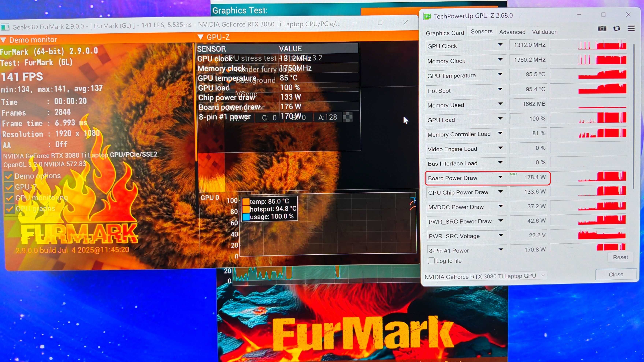Open the GPU Temperature sensor dropdown
Image resolution: width=644 pixels, height=362 pixels.
coord(500,75)
